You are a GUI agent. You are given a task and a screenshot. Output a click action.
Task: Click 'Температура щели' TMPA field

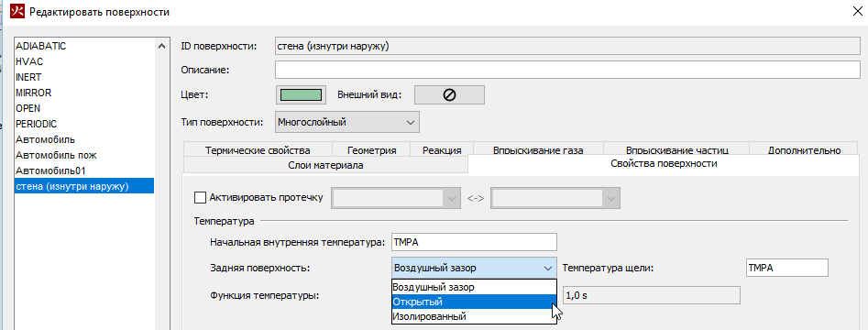coord(786,268)
